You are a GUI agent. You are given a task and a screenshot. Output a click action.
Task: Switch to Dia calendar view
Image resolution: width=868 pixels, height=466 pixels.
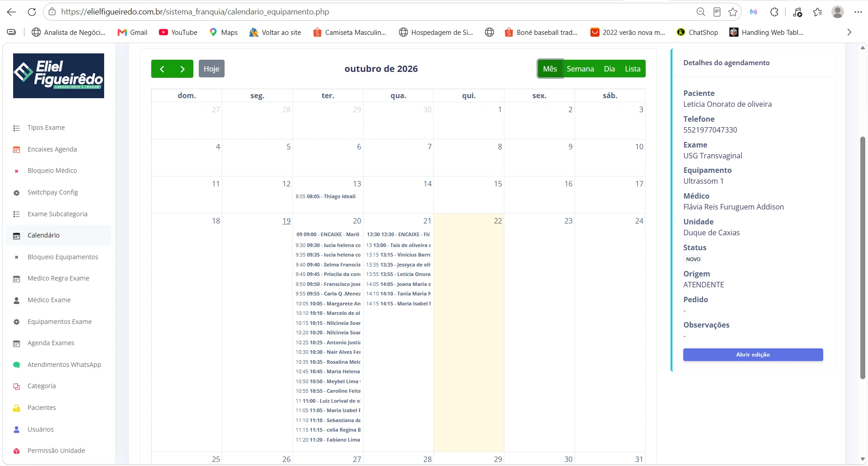[x=609, y=69]
